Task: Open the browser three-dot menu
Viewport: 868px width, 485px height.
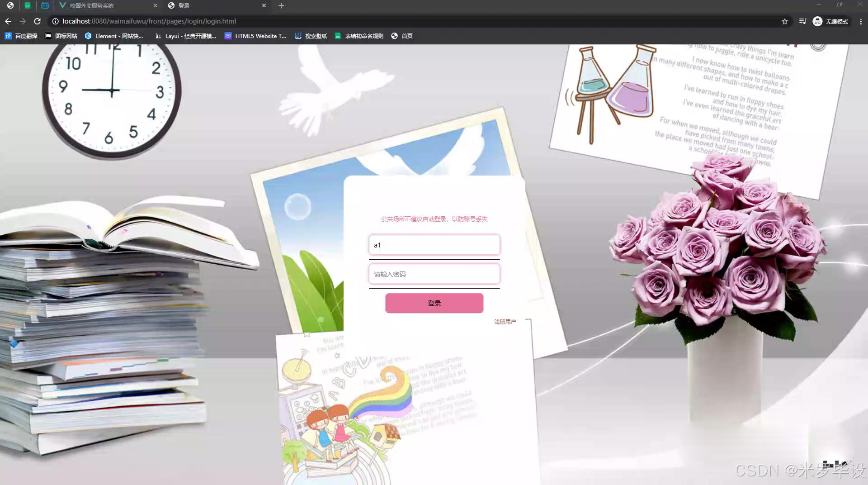Action: (861, 21)
